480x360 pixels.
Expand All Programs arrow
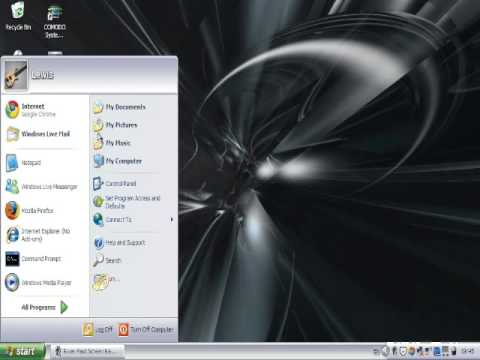click(64, 307)
